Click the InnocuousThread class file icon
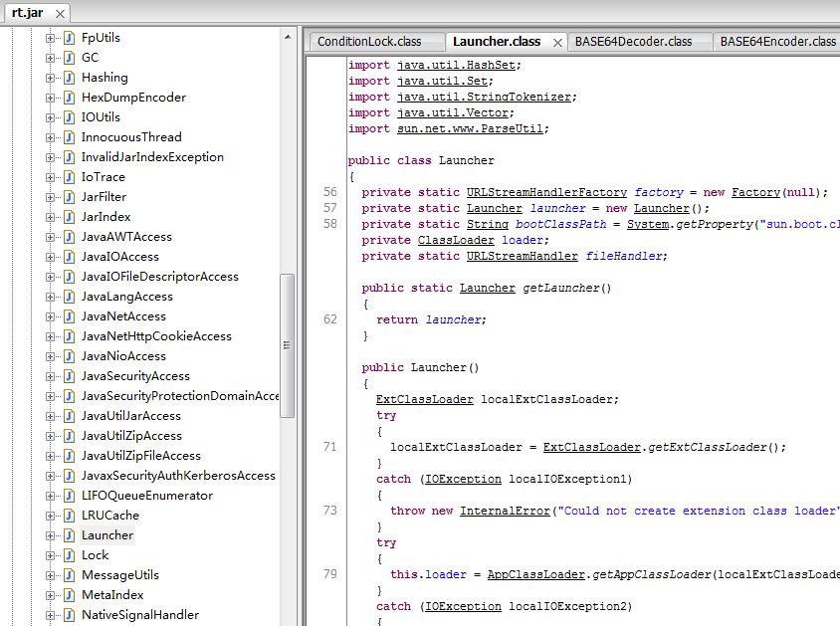This screenshot has height=626, width=840. (69, 137)
